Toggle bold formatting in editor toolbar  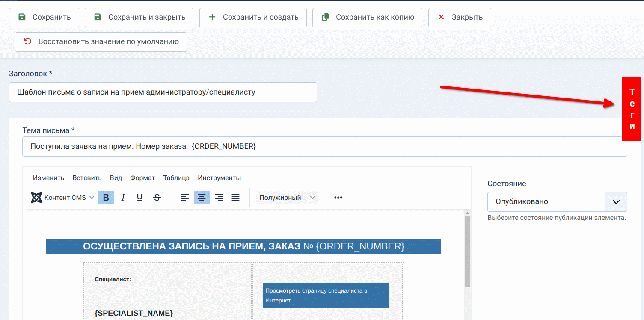click(106, 198)
